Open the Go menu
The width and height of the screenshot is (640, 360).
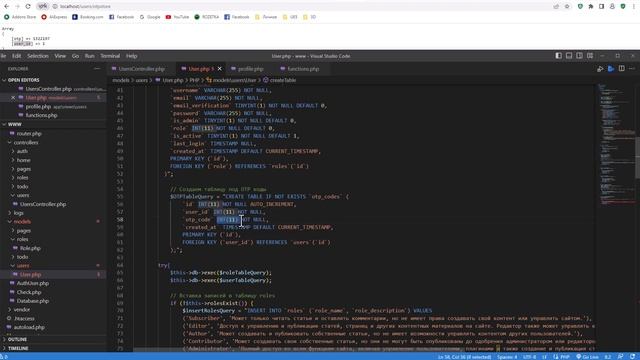click(x=75, y=56)
